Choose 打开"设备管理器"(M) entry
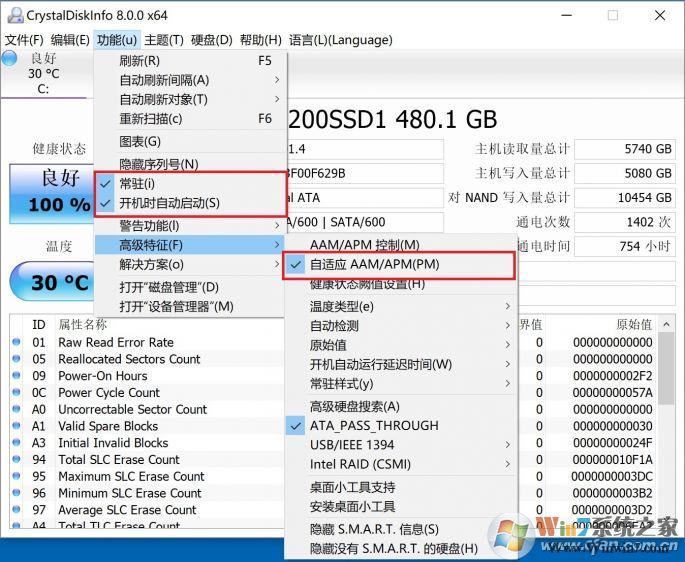685x562 pixels. (190, 306)
